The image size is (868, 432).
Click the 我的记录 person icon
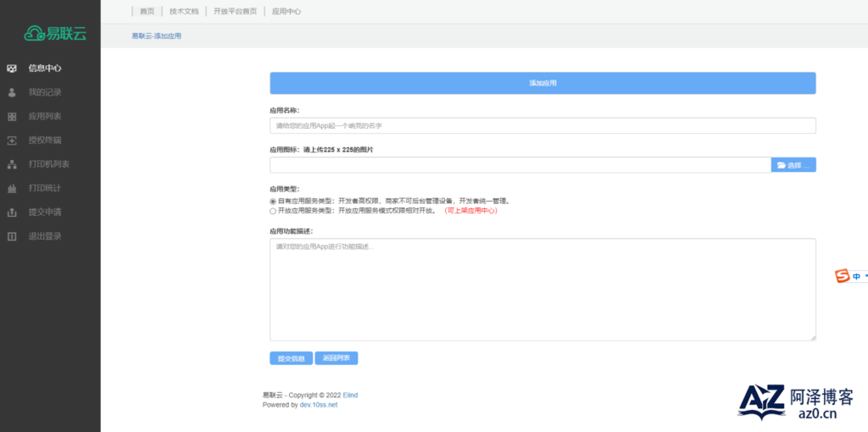(x=12, y=92)
